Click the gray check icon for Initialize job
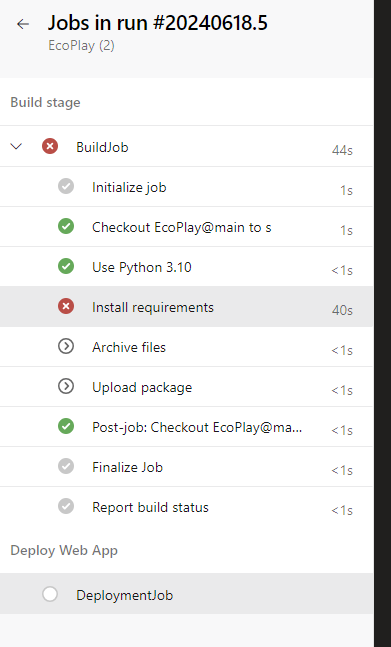The width and height of the screenshot is (391, 647). click(66, 186)
